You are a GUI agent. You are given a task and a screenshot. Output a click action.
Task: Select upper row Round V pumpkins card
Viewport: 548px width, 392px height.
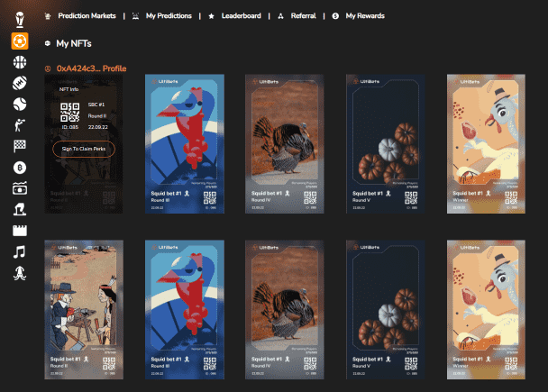pyautogui.click(x=385, y=143)
